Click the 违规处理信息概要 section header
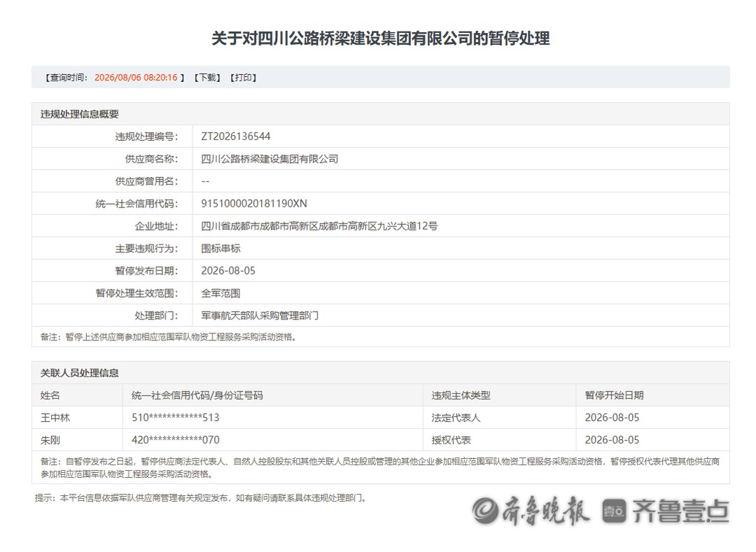This screenshot has height=552, width=756. coord(80,114)
